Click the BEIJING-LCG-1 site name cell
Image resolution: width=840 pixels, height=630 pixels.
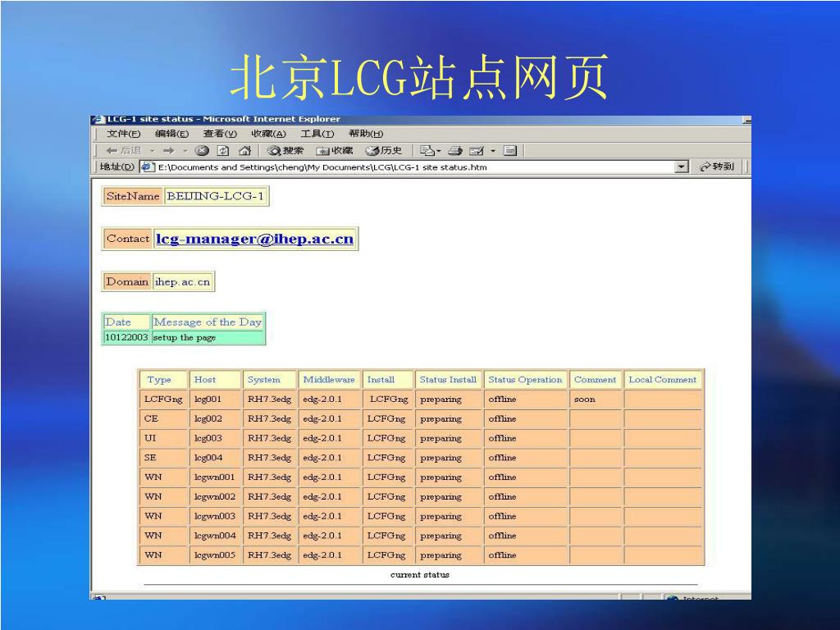pos(216,196)
